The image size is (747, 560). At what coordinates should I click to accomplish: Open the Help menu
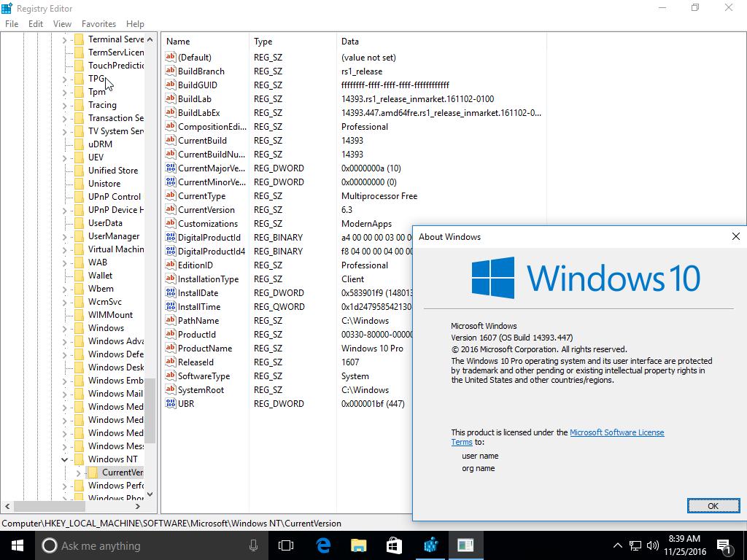tap(135, 24)
